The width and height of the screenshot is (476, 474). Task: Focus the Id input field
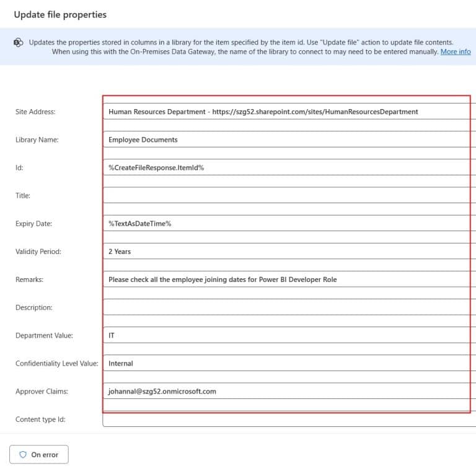click(x=289, y=167)
